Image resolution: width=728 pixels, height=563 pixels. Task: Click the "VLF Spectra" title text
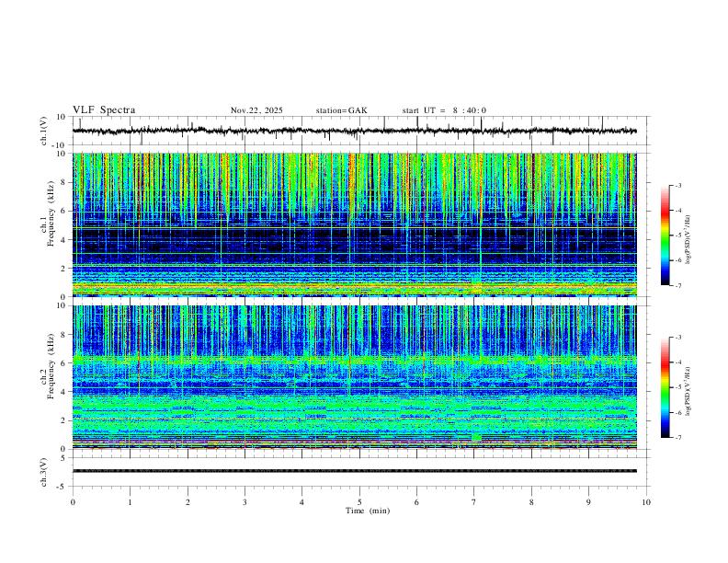(104, 110)
